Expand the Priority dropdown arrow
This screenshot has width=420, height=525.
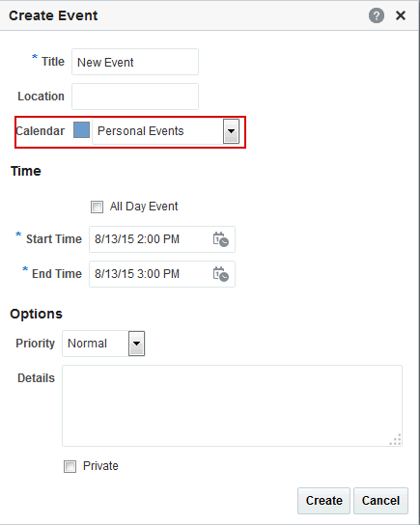click(x=137, y=344)
